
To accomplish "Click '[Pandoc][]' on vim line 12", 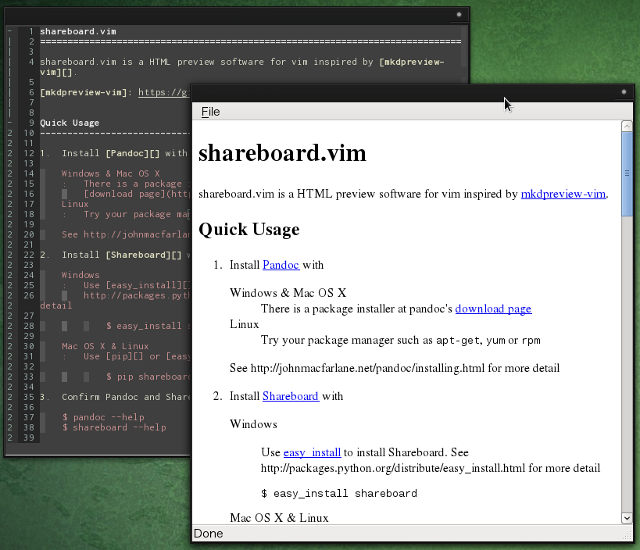I will [x=133, y=153].
